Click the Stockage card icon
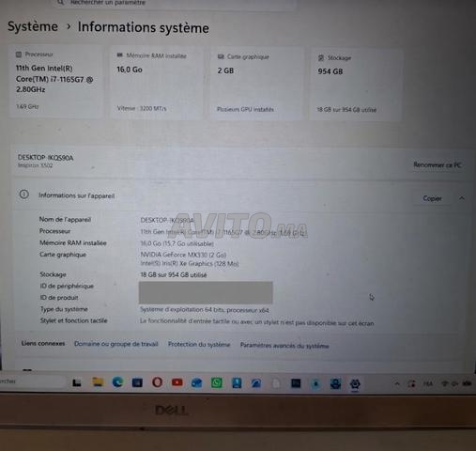This screenshot has width=476, height=451. [321, 58]
